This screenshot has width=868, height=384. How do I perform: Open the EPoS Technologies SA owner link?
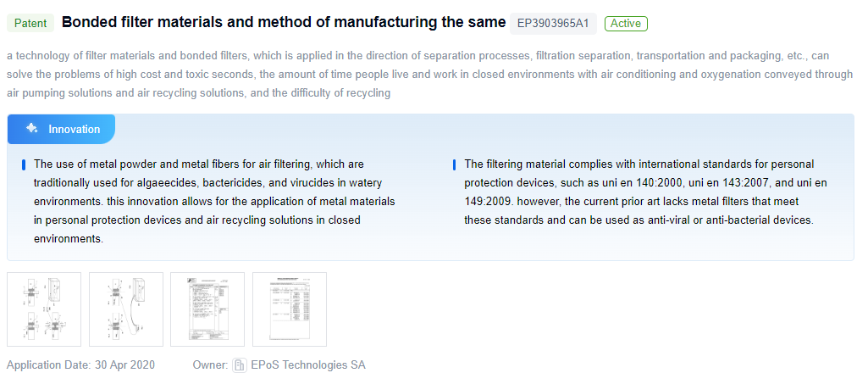click(308, 365)
